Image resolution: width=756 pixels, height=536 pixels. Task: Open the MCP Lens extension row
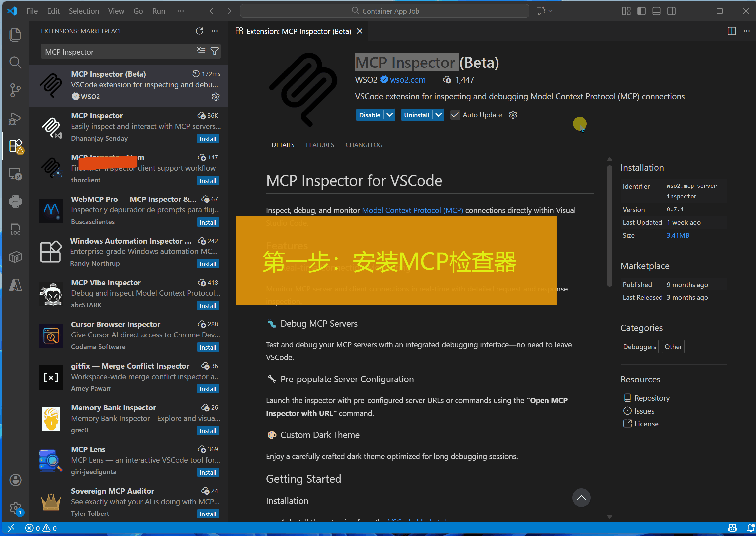[x=129, y=460]
